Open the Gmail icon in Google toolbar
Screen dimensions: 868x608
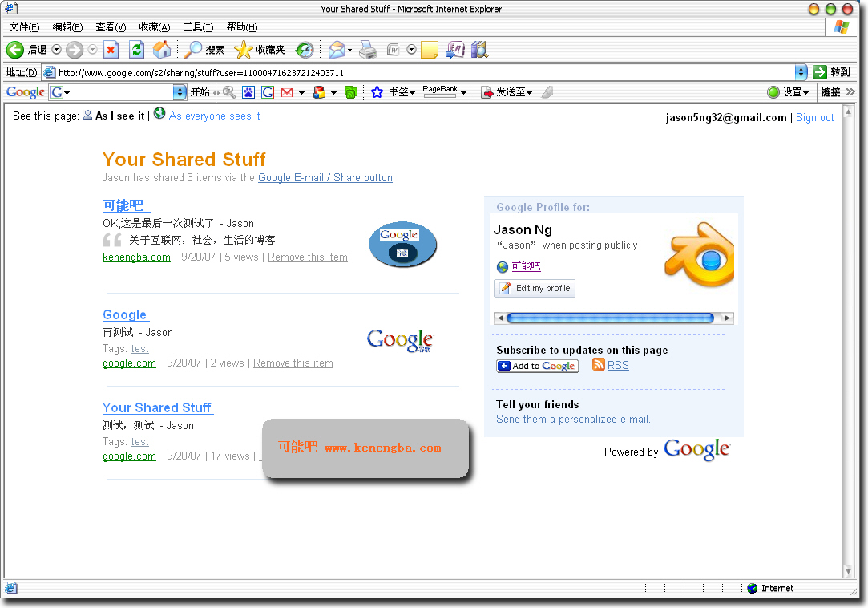click(x=287, y=92)
